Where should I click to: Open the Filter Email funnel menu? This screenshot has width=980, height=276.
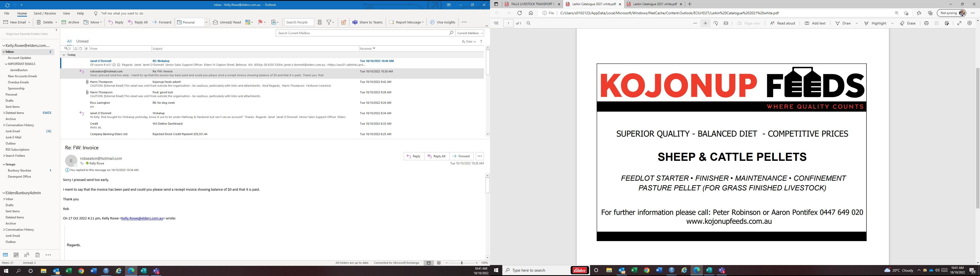330,22
